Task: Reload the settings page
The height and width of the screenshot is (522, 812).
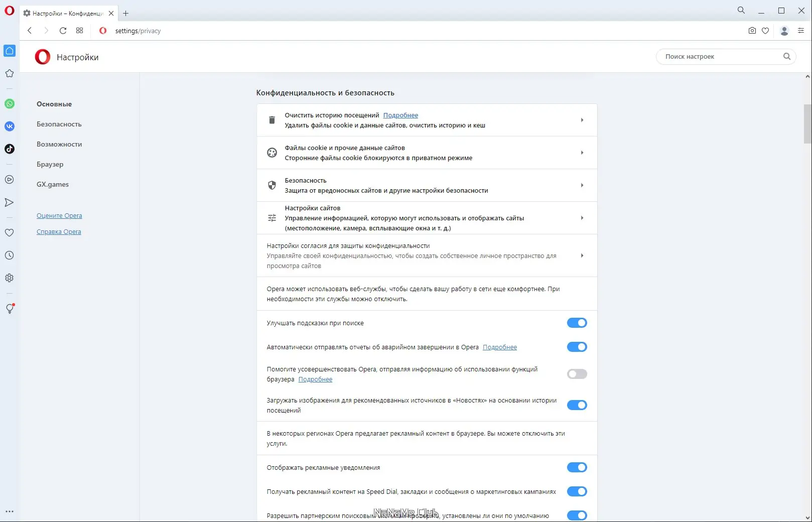Action: (x=63, y=31)
